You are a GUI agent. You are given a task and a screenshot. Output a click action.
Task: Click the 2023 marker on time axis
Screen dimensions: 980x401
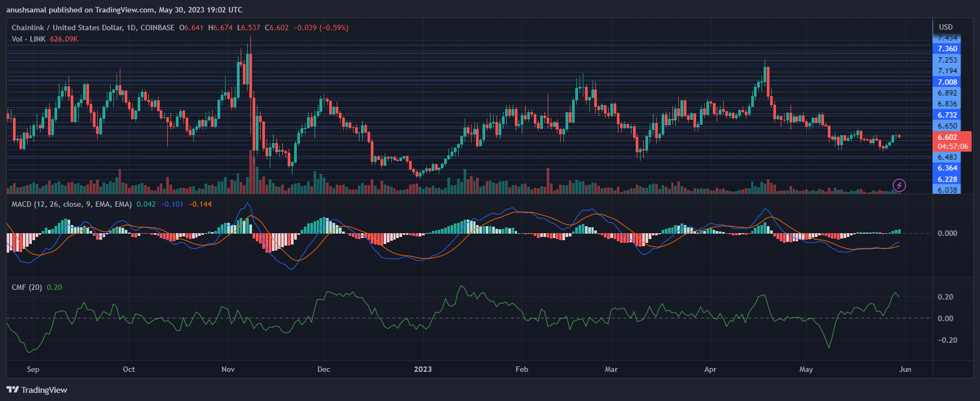tap(423, 369)
